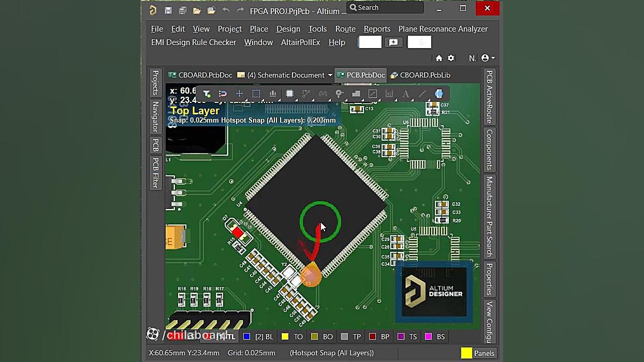Select the Place Via tool

coord(339,94)
